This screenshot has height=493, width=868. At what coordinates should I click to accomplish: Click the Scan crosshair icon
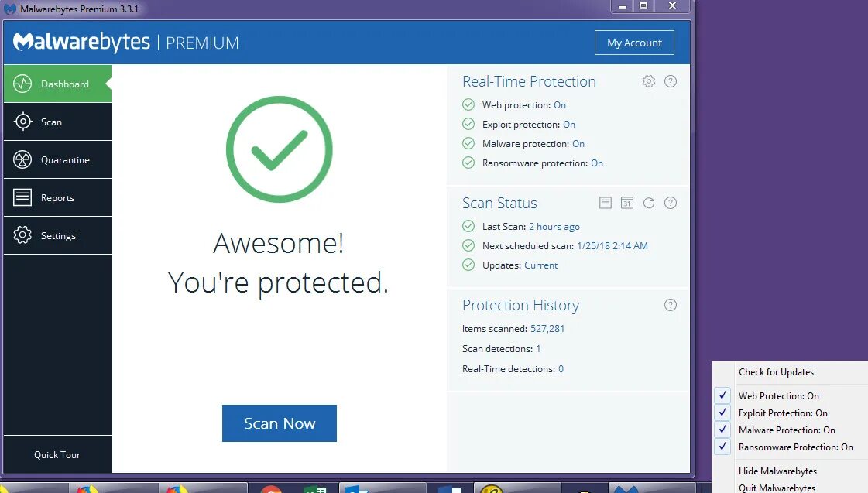[x=22, y=122]
